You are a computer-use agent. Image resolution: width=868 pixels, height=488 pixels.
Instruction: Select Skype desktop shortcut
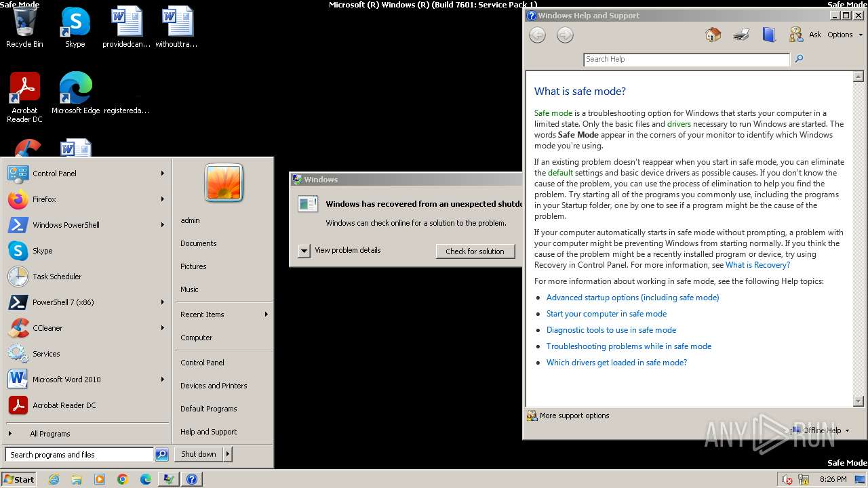(x=75, y=27)
